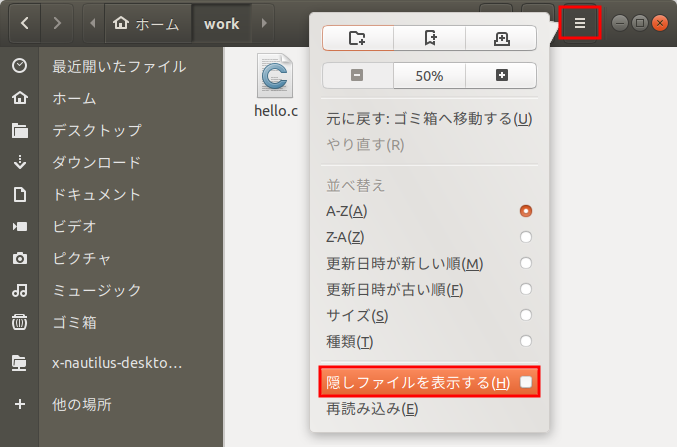The height and width of the screenshot is (447, 677).
Task: Open ダウンロード folder in sidebar
Action: [x=96, y=162]
